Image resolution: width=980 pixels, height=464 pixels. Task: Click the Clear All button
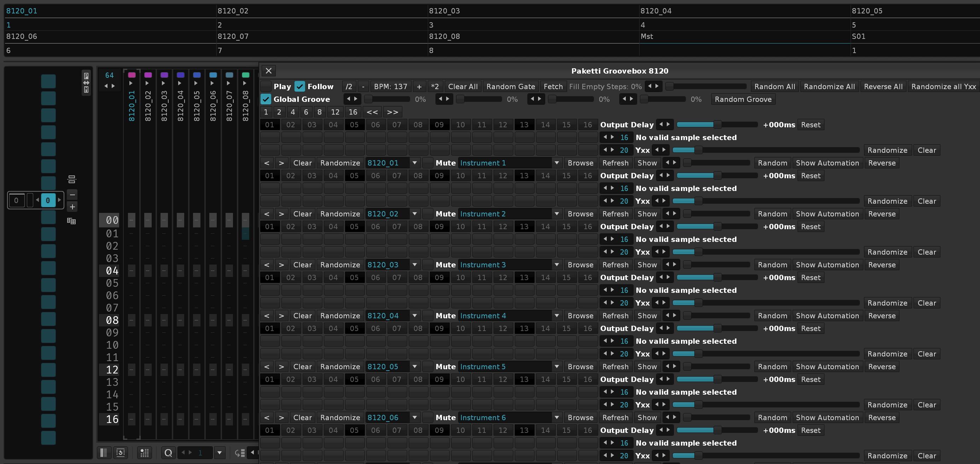click(462, 86)
